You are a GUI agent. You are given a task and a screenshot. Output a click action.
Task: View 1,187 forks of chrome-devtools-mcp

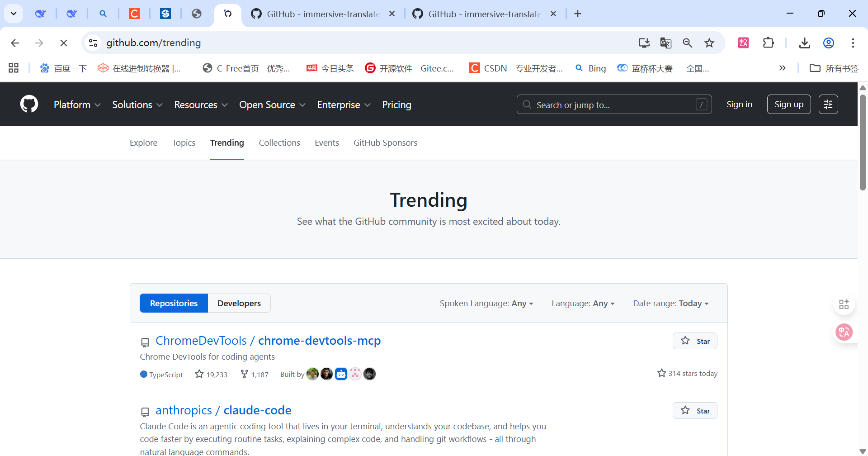click(255, 374)
